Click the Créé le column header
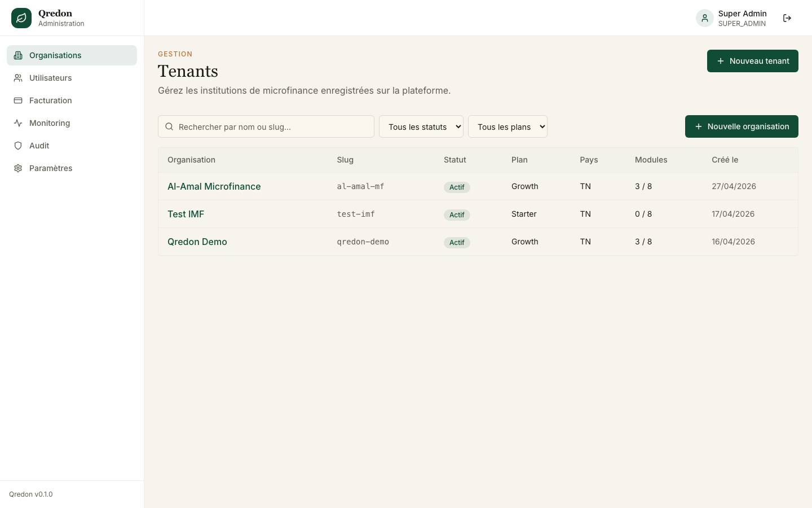The width and height of the screenshot is (812, 508). 725,160
